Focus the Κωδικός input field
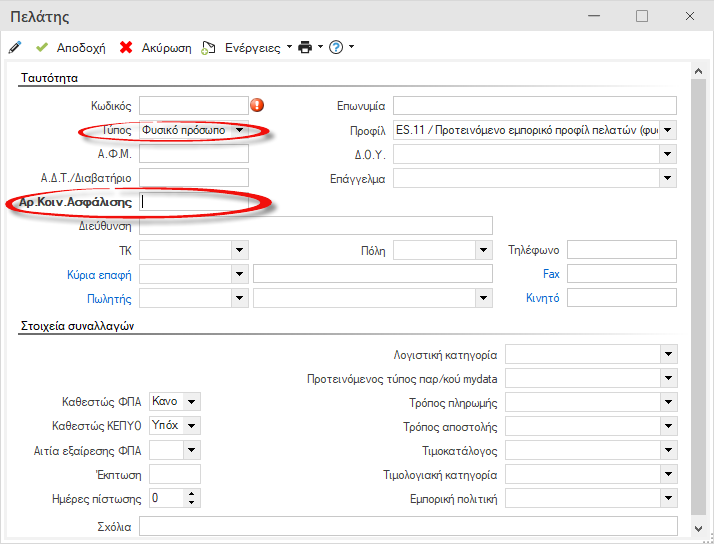Viewport: 714px width, 544px height. [x=194, y=106]
